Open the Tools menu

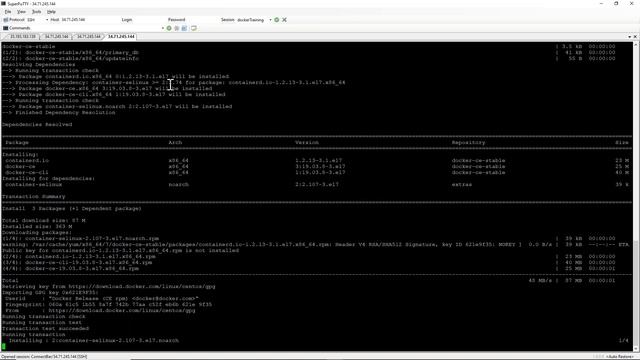[x=36, y=12]
